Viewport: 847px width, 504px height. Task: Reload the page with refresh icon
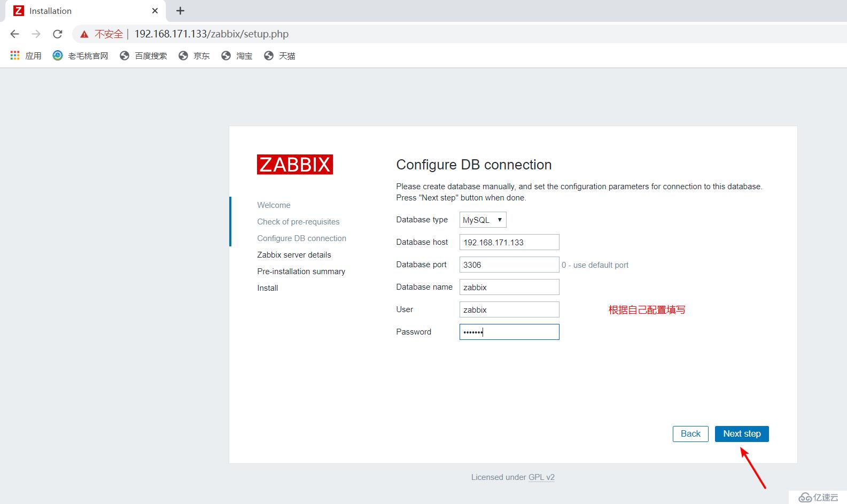pyautogui.click(x=57, y=34)
